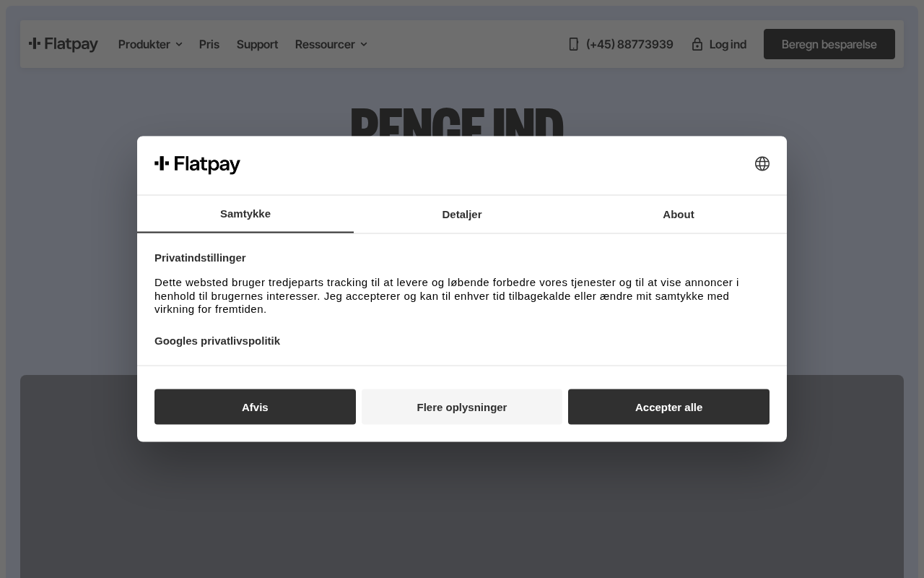924x578 pixels.
Task: Switch to the Detaljer tab
Action: pos(462,214)
